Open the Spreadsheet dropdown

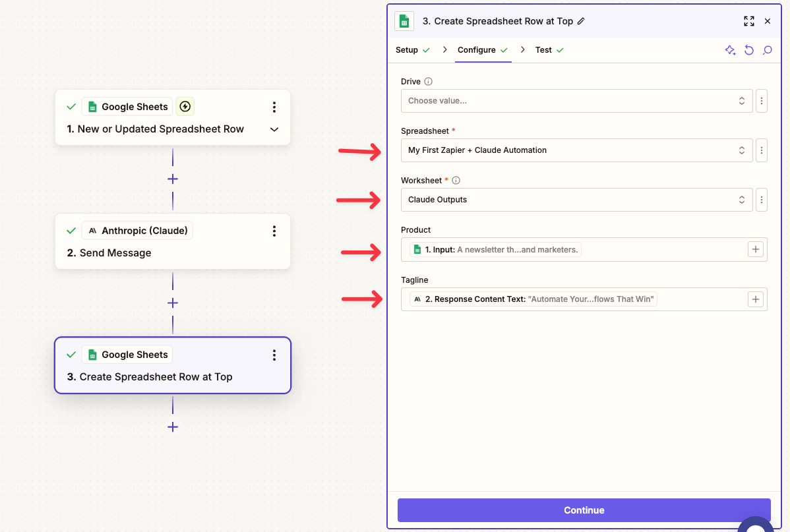[x=577, y=150]
